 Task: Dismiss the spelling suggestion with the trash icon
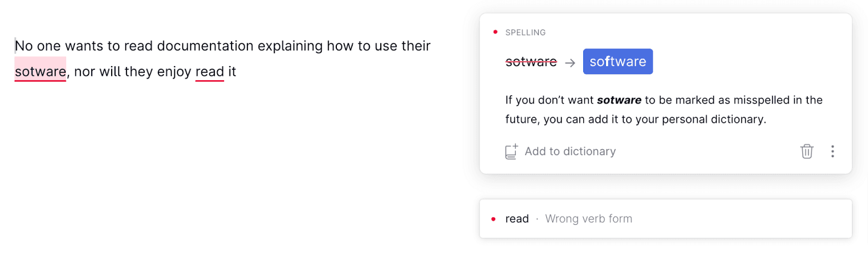[x=807, y=152]
